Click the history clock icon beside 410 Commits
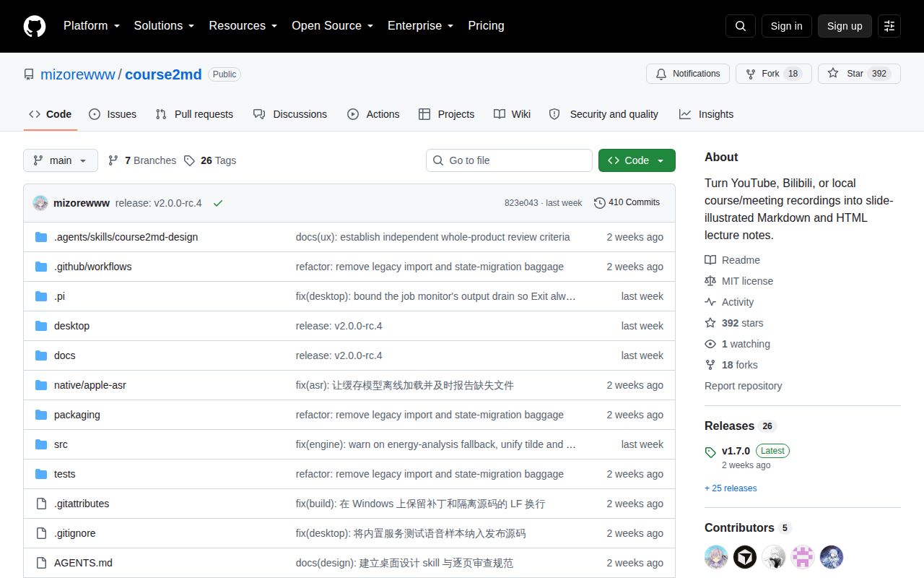This screenshot has width=924, height=578. tap(600, 203)
